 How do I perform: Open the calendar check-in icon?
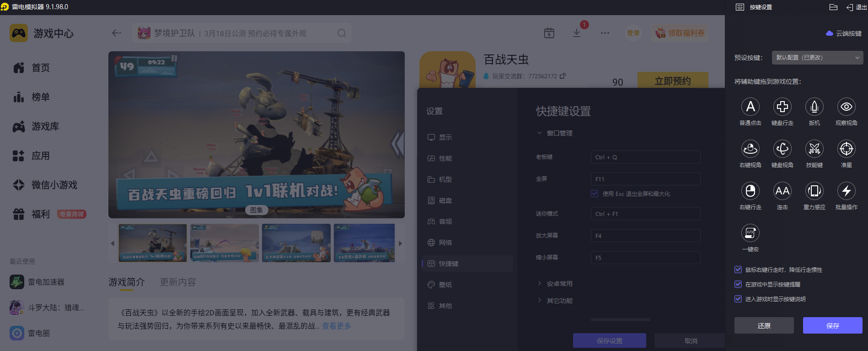coord(549,33)
